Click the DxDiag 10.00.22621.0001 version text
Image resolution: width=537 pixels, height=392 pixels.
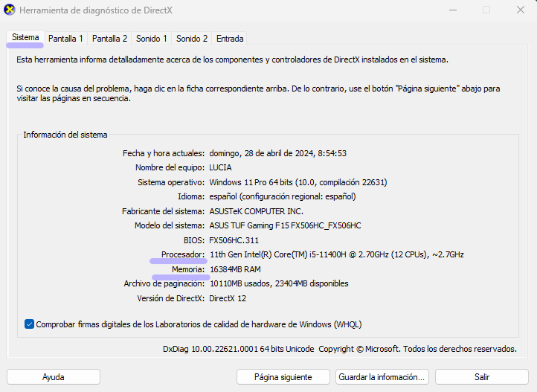point(238,349)
